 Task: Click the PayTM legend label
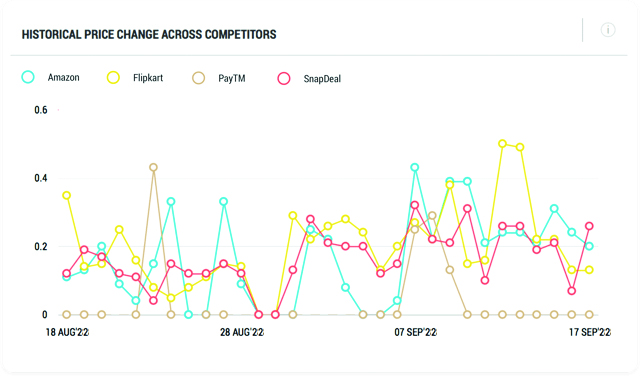(x=231, y=78)
